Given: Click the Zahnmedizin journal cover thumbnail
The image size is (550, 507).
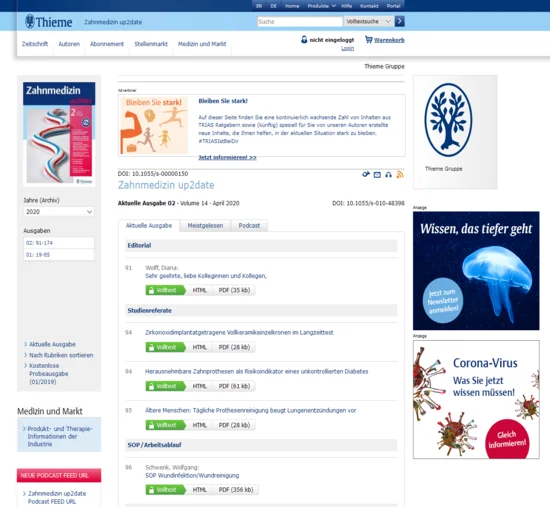Looking at the screenshot, I should pyautogui.click(x=59, y=133).
